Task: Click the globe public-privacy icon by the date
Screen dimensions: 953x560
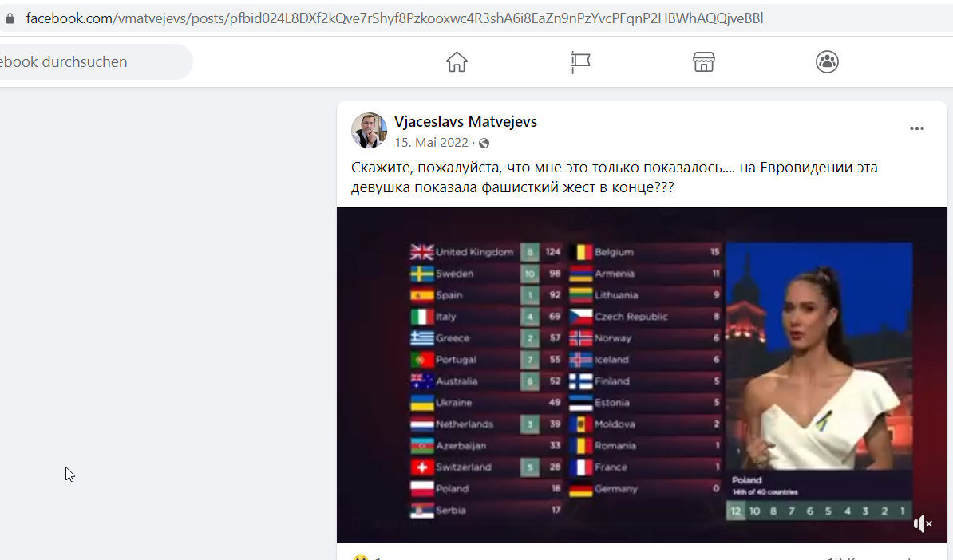Action: click(484, 144)
